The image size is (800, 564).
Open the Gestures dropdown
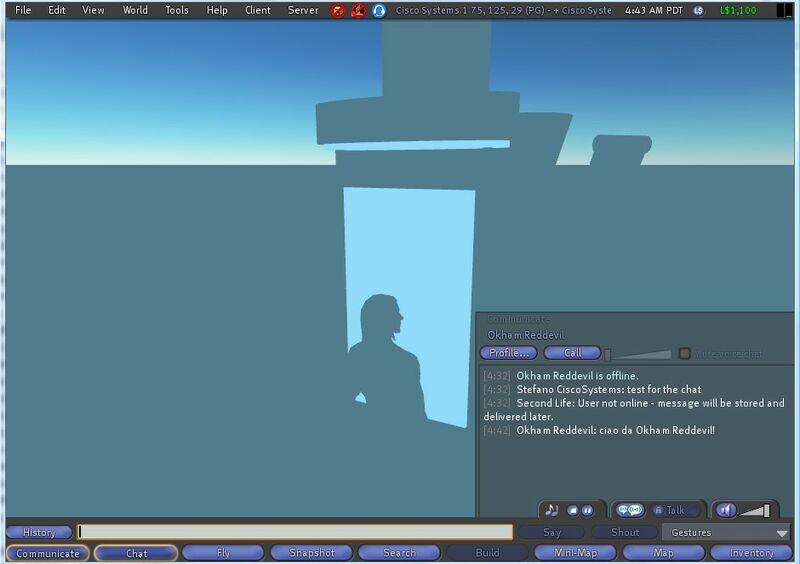(726, 532)
